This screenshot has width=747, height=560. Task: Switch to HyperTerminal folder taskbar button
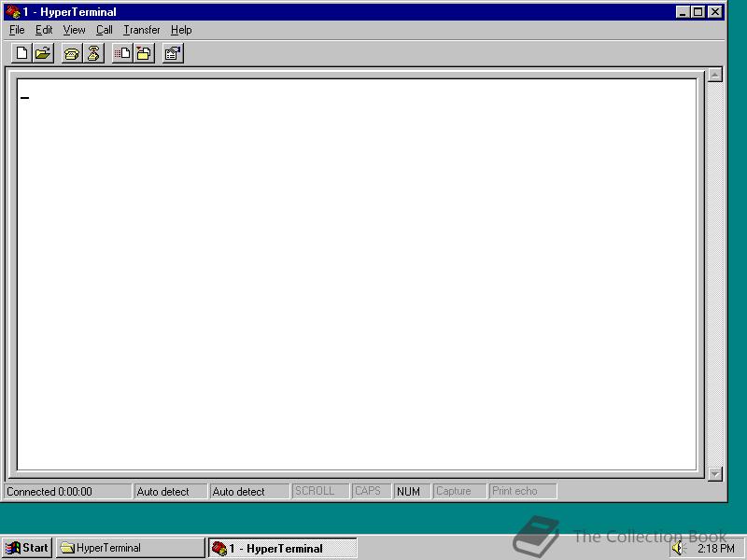[x=130, y=548]
